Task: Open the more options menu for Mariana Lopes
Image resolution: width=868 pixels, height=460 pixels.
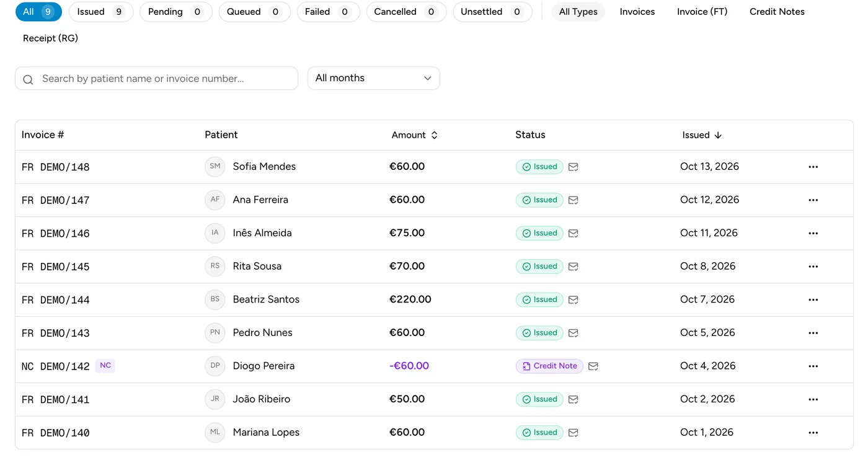Action: 813,433
